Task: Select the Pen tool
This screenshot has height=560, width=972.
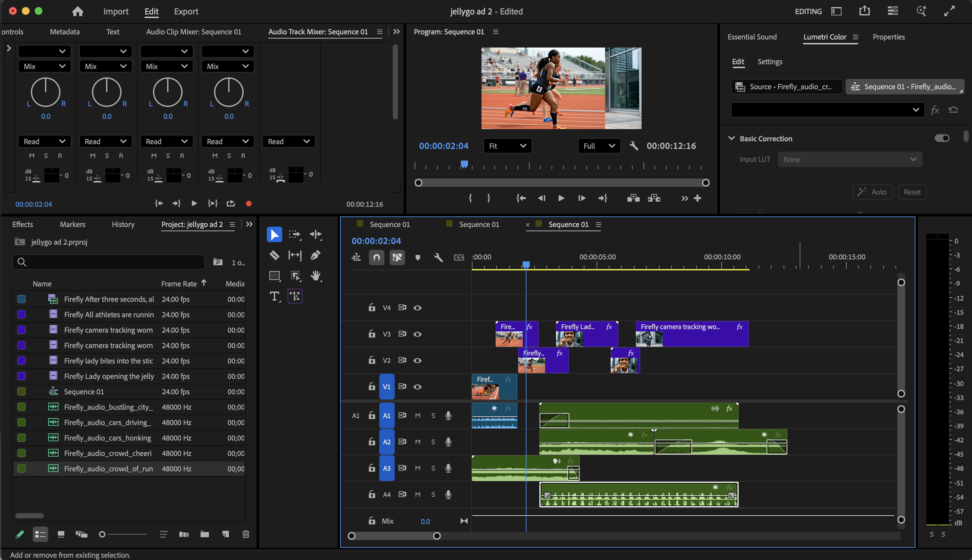Action: coord(315,255)
